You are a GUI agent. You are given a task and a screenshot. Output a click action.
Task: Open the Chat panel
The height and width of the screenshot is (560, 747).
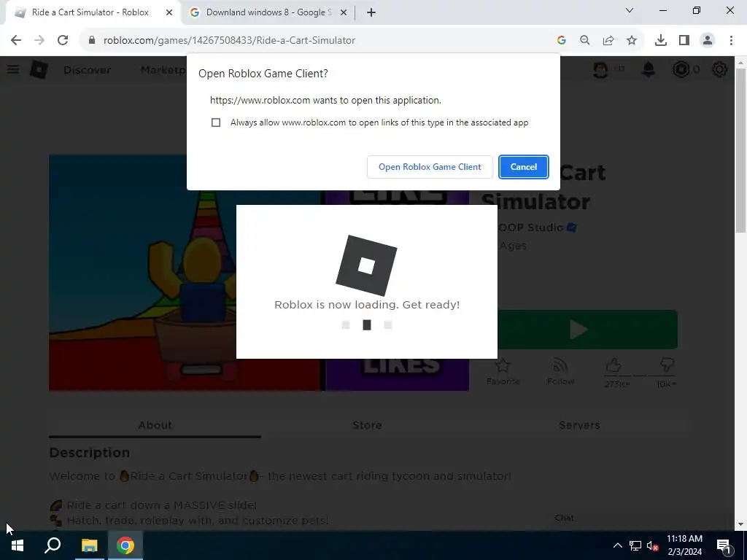coord(565,518)
